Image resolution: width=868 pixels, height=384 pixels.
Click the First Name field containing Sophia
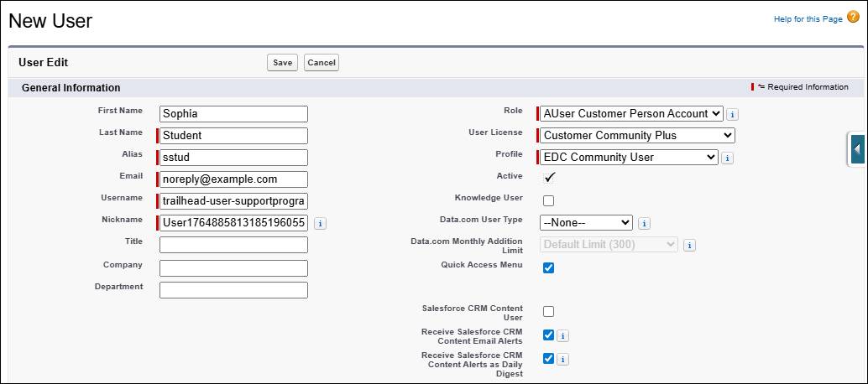pos(233,114)
